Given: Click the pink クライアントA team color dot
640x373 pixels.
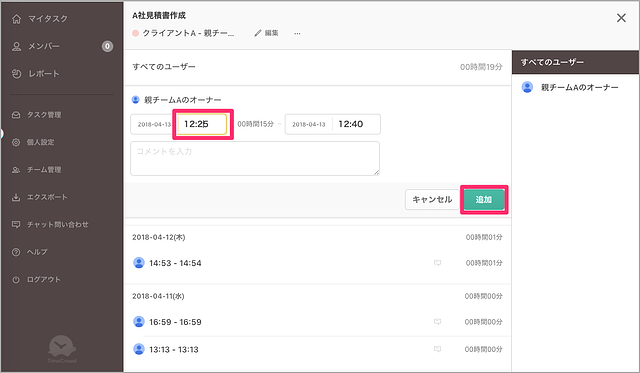Looking at the screenshot, I should 136,33.
